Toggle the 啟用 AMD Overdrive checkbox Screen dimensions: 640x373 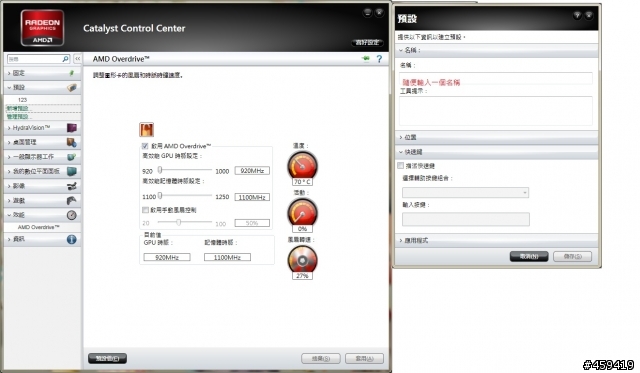145,146
